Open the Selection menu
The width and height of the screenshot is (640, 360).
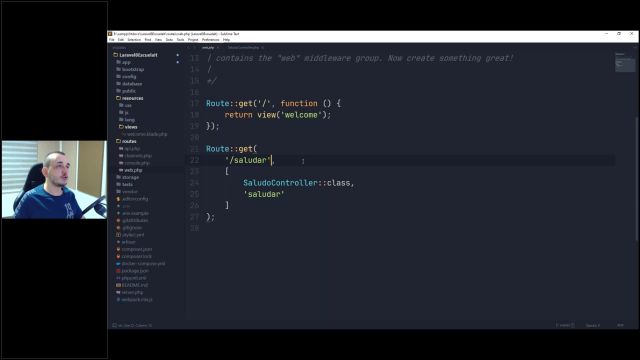tap(134, 40)
